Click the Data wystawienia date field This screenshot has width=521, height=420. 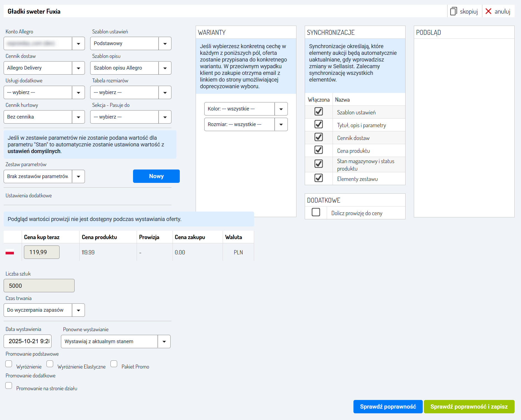[28, 341]
